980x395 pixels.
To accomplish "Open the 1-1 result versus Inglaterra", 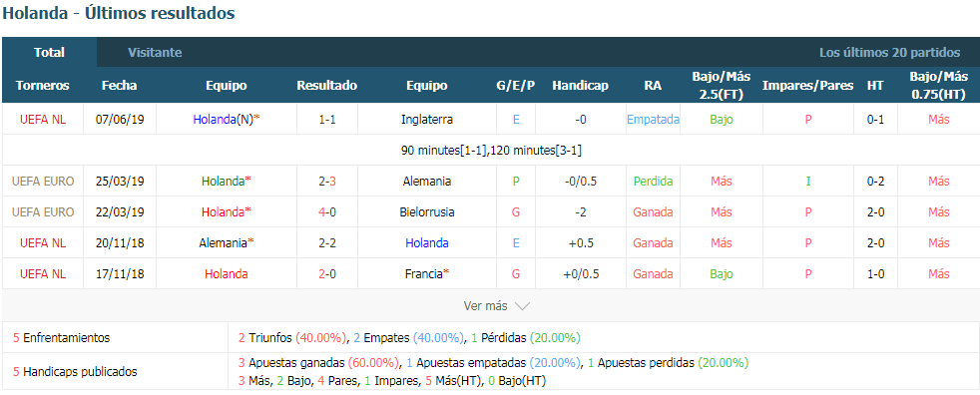I will (x=327, y=120).
